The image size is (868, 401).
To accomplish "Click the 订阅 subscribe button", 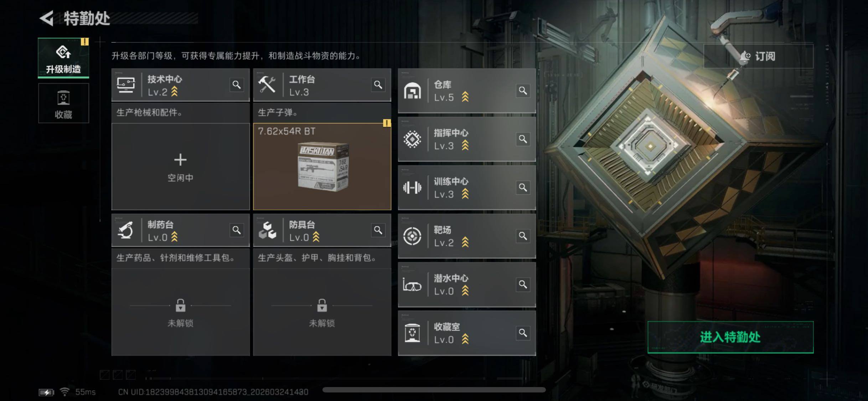I will [x=758, y=56].
